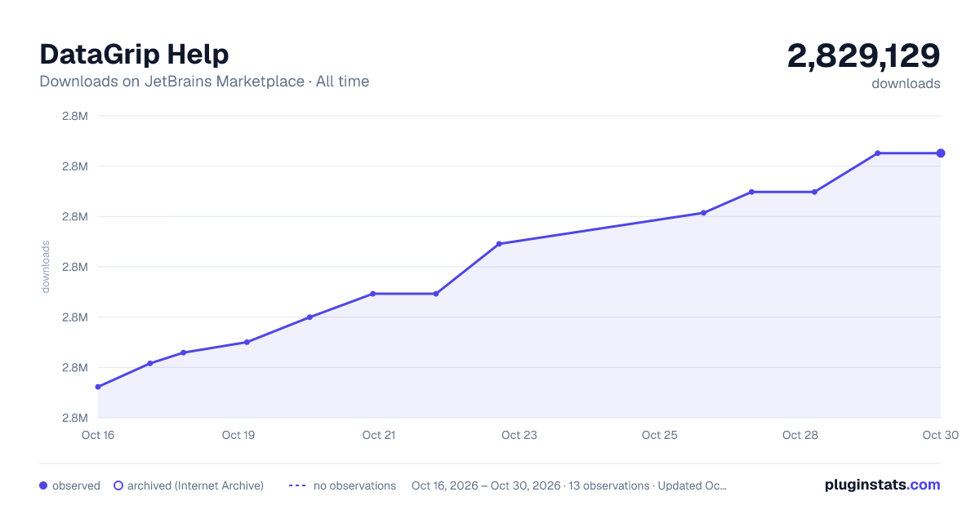Screen dimensions: 980x514
Task: Click the 'observed' legend label
Action: (x=76, y=485)
